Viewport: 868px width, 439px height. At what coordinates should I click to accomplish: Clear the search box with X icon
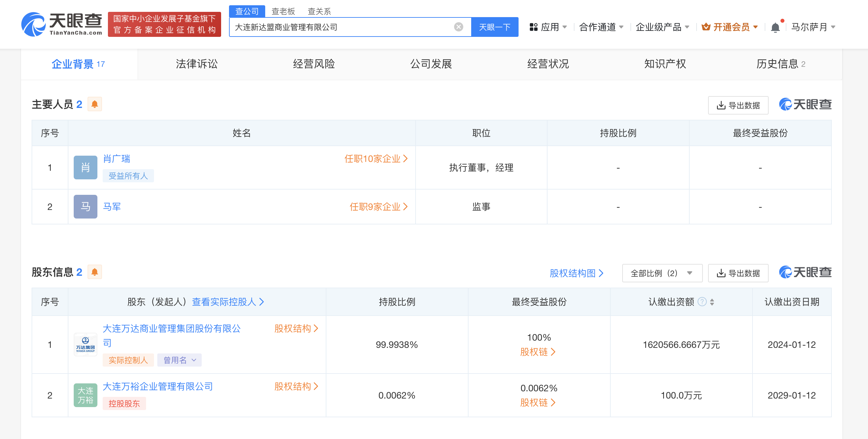coord(458,27)
